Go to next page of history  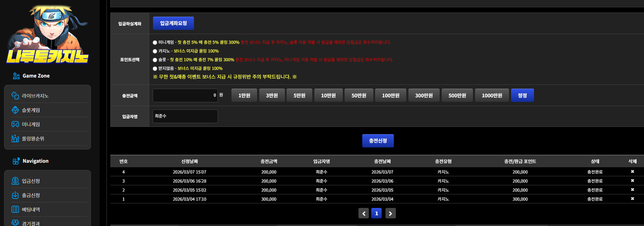(x=390, y=213)
